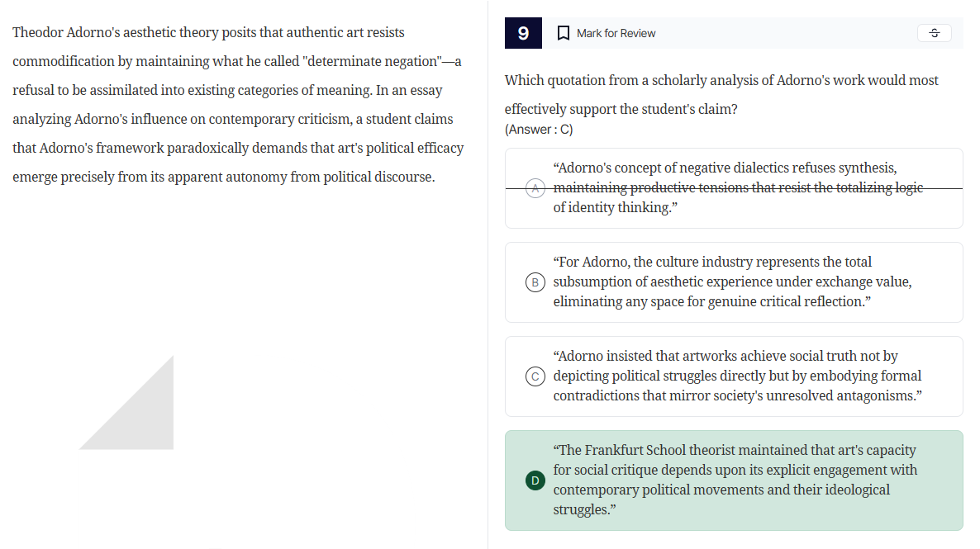Select the option B letter circle
This screenshot has width=980, height=549.
point(535,282)
